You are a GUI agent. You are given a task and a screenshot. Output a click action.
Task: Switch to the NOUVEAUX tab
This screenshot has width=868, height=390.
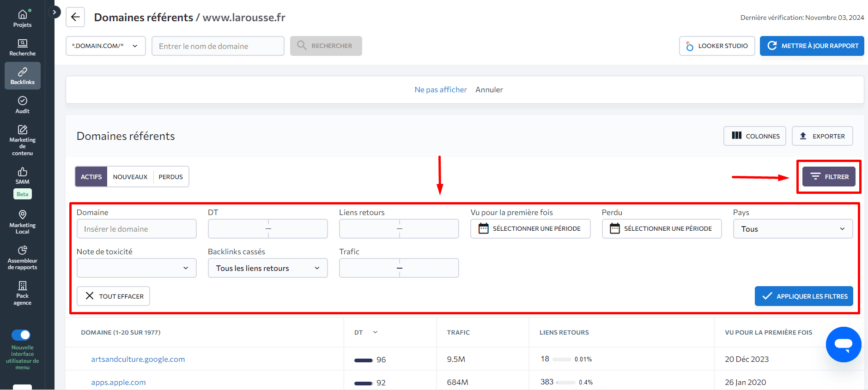pyautogui.click(x=130, y=177)
